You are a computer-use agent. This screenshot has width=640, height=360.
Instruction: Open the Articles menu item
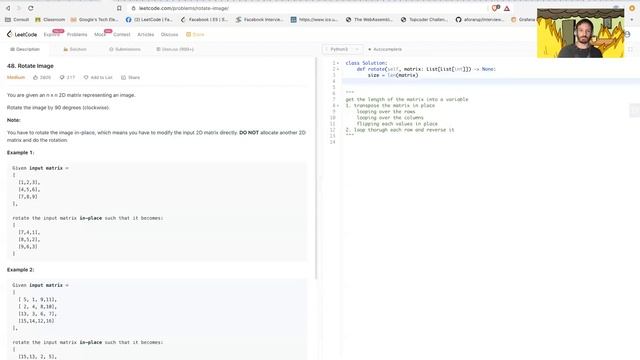pyautogui.click(x=146, y=35)
